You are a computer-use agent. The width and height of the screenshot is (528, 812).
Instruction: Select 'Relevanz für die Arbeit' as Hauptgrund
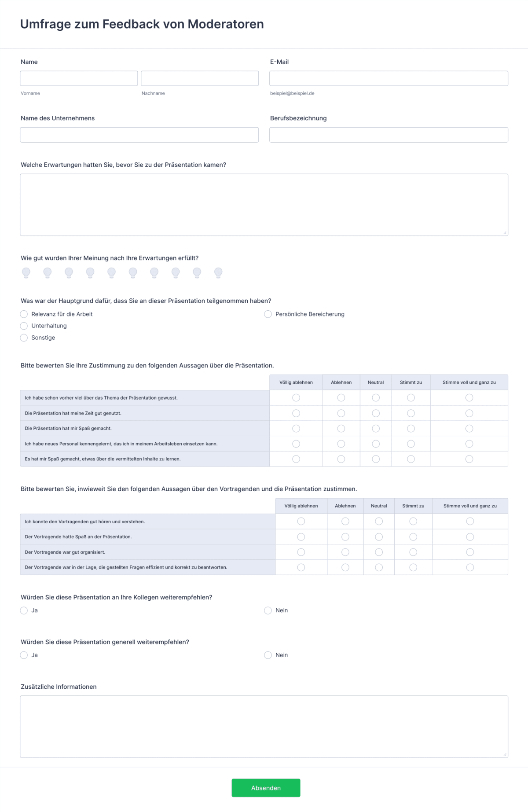pyautogui.click(x=24, y=314)
